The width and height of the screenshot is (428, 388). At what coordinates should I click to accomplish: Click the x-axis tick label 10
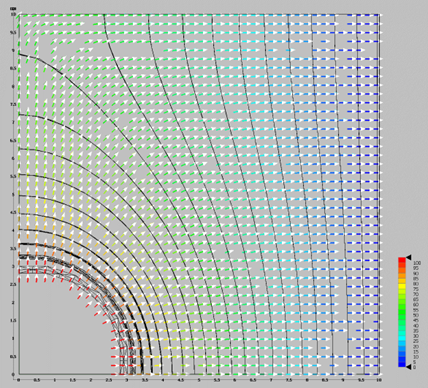(378, 380)
